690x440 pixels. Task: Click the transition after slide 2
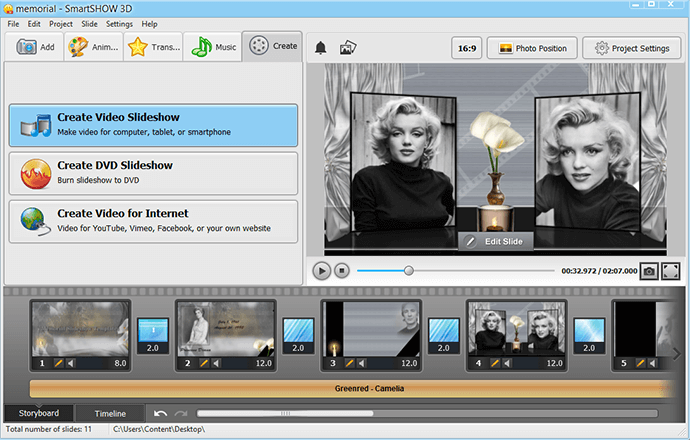click(298, 336)
